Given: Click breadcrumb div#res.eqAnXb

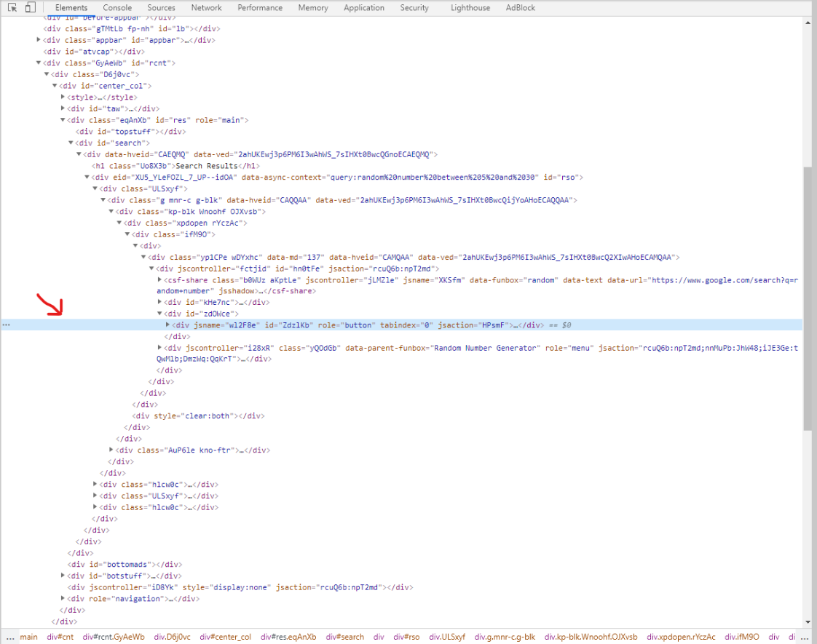Looking at the screenshot, I should coord(288,637).
